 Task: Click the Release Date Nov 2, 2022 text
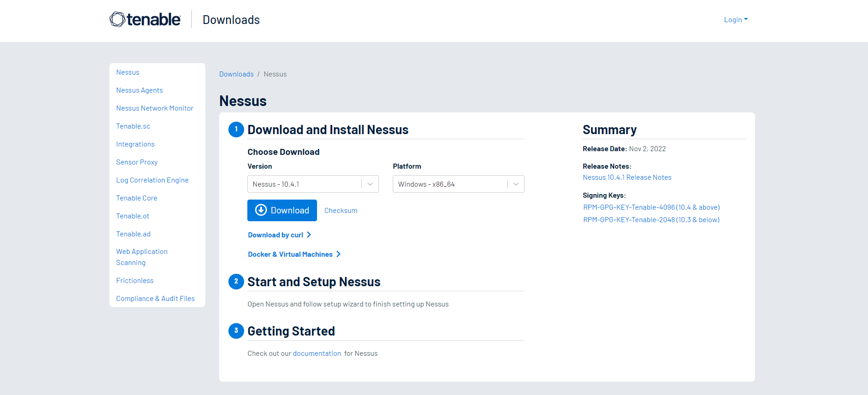(624, 149)
